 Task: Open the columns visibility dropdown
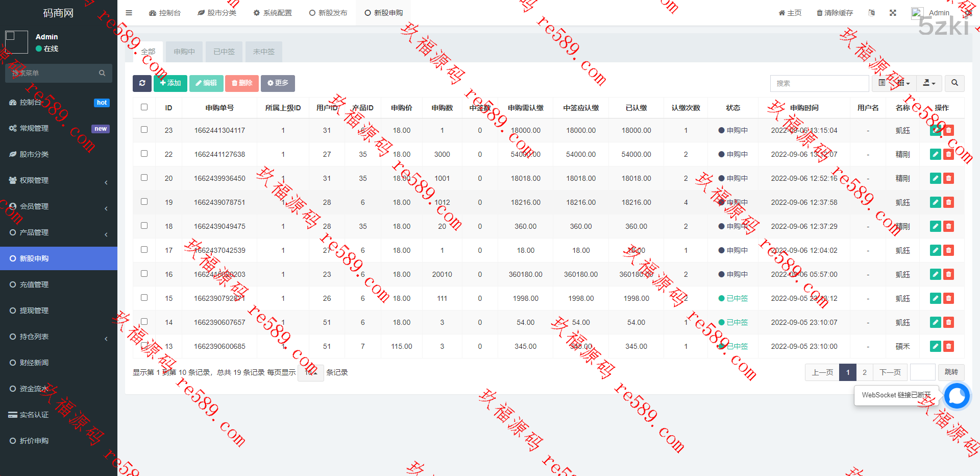click(x=903, y=83)
